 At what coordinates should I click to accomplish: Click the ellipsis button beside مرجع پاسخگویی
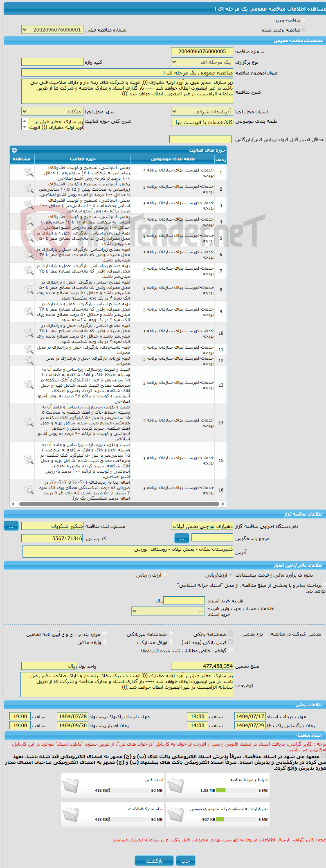coord(182,538)
